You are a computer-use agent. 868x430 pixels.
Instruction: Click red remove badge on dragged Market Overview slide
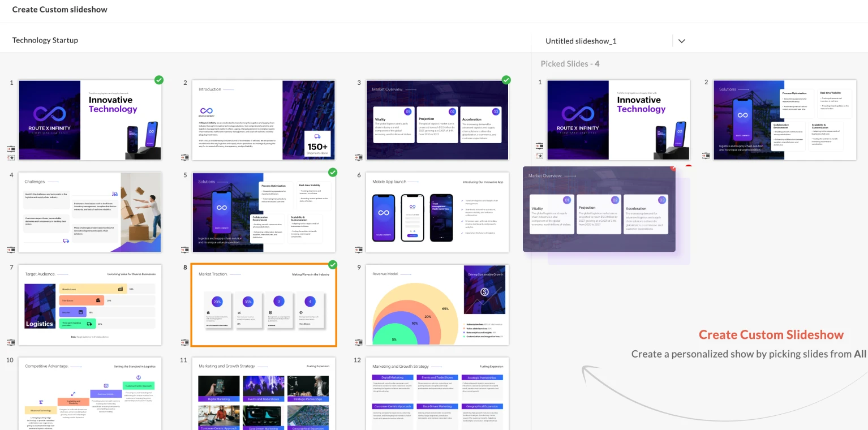coord(673,168)
